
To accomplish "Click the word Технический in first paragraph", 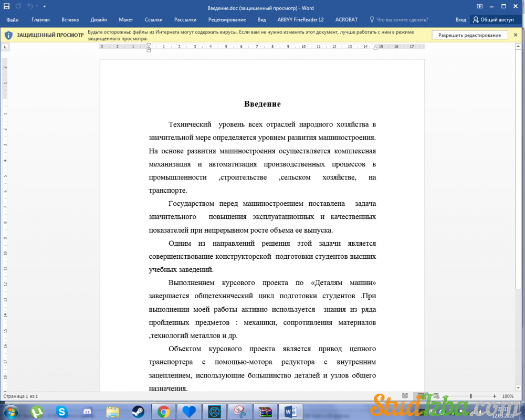I will click(x=190, y=124).
